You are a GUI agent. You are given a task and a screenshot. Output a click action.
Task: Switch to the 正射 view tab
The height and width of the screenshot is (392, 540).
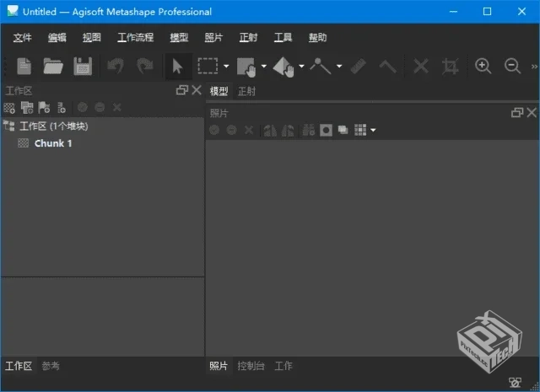(x=247, y=91)
